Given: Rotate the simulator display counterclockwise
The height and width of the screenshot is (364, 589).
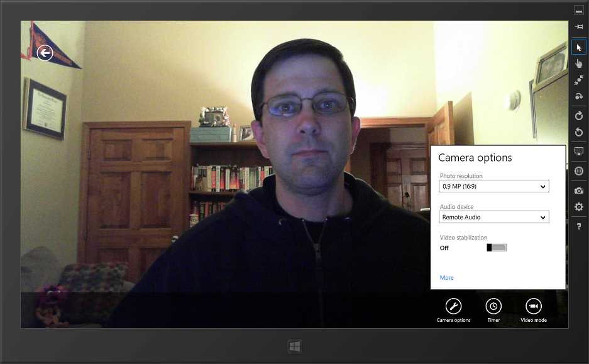Looking at the screenshot, I should coord(578,132).
